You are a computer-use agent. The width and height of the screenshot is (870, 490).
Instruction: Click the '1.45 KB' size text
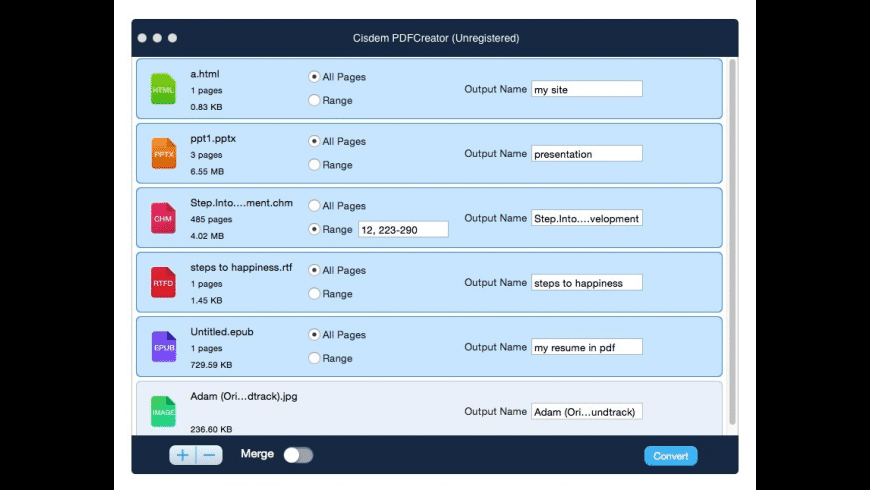[x=206, y=300]
